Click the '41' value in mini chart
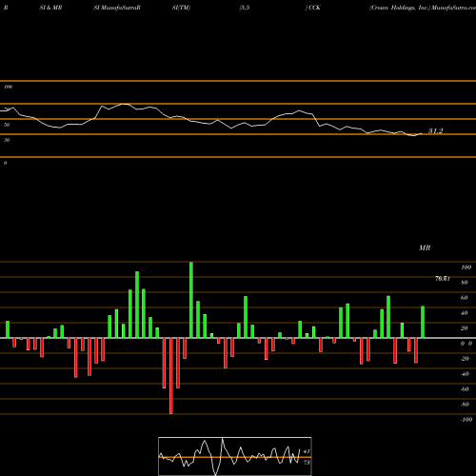Screen dimensions: 476x476 click(x=307, y=451)
